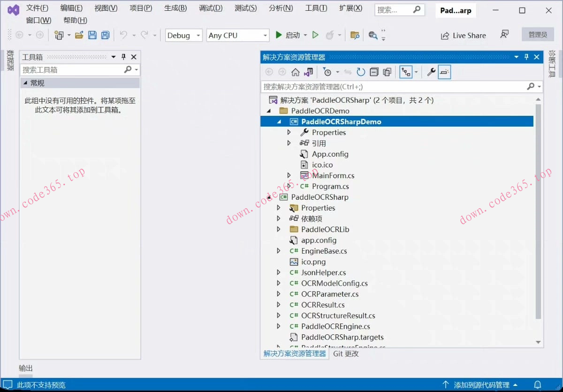Toggle the Show All Files button
The height and width of the screenshot is (392, 563).
coord(387,72)
